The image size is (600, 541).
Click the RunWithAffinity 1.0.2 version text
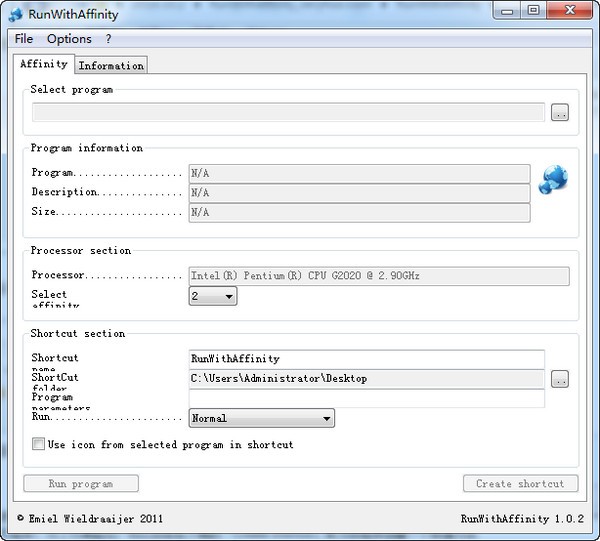(x=522, y=519)
